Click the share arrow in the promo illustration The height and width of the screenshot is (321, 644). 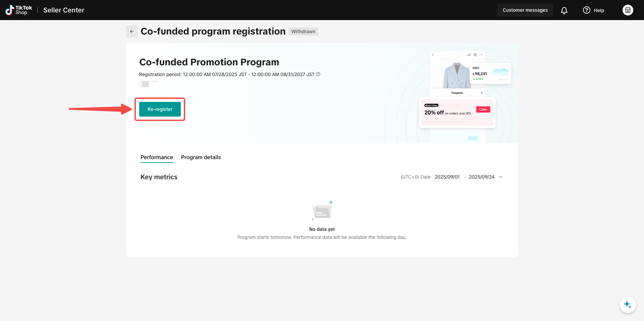point(469,55)
